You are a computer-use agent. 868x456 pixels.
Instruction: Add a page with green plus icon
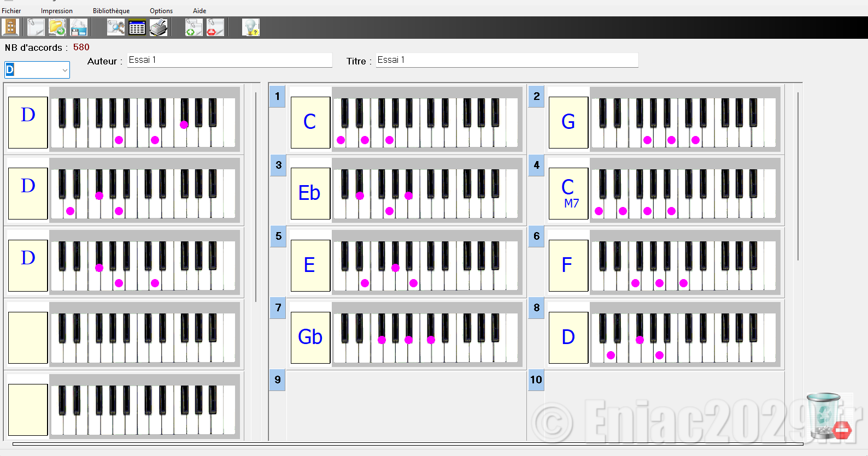(193, 27)
